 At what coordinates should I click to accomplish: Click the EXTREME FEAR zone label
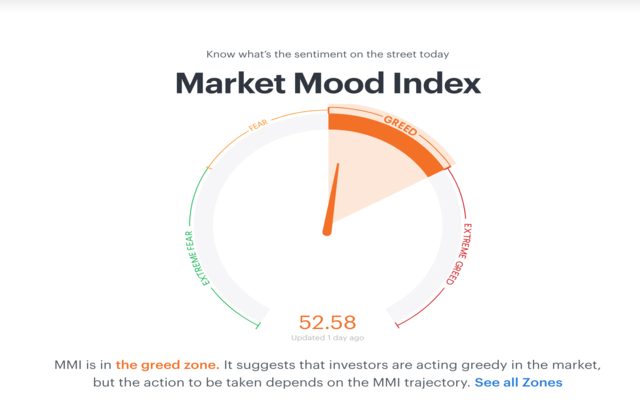click(197, 257)
